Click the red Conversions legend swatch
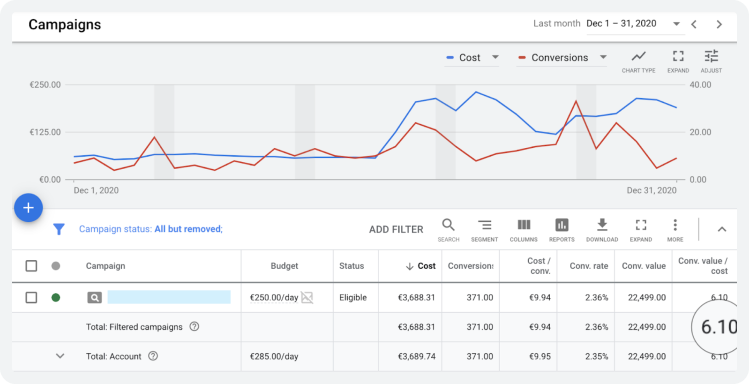 pos(522,58)
